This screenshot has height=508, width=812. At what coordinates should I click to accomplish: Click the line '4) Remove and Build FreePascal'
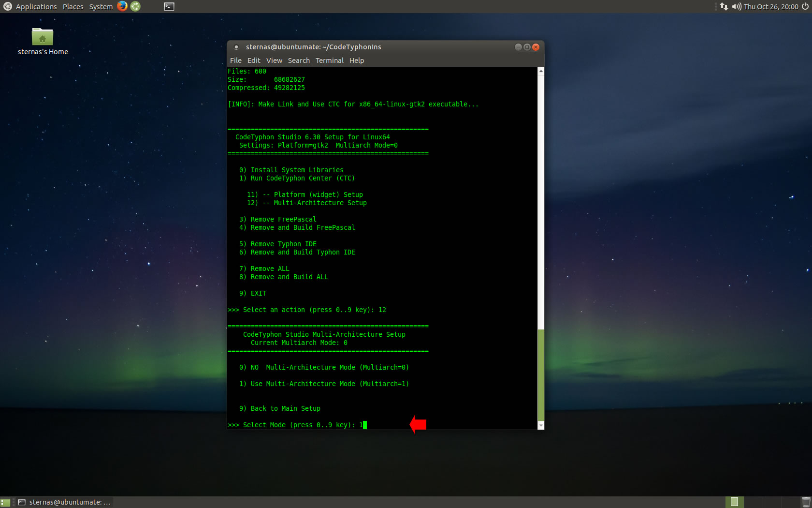[x=297, y=227]
